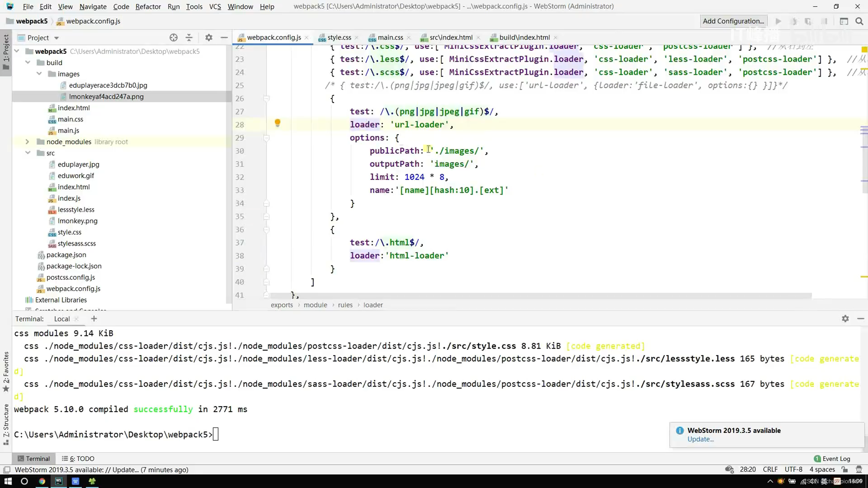Click the 28:20 line column indicator
The image size is (868, 488).
[x=748, y=469]
